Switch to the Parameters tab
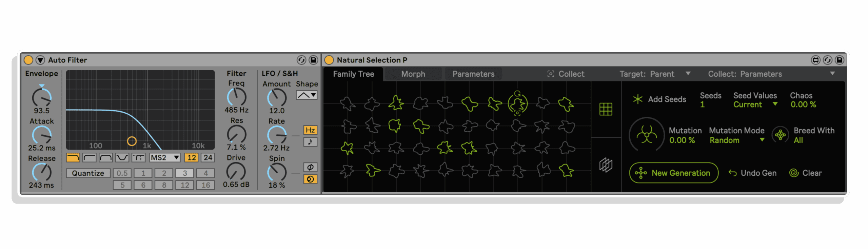The height and width of the screenshot is (249, 868). tap(473, 74)
